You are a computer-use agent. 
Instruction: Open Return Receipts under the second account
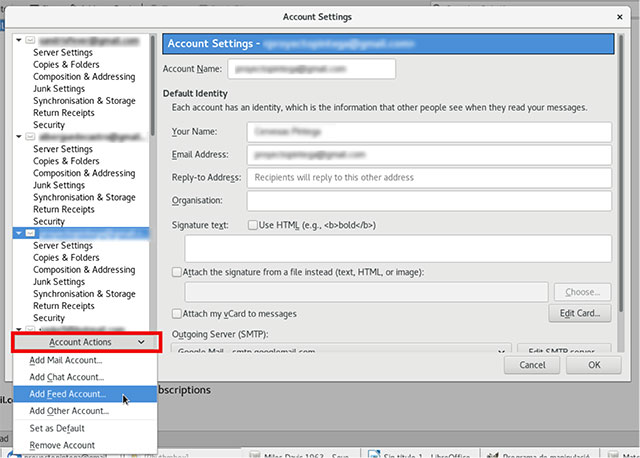[64, 209]
